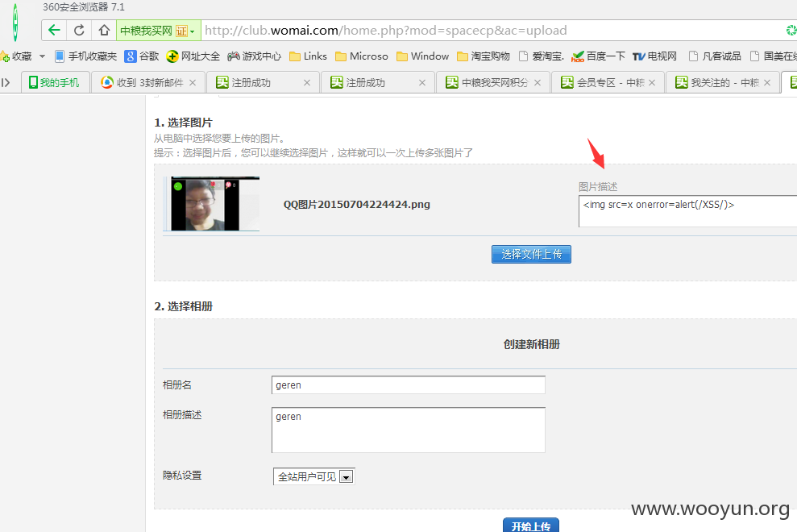The width and height of the screenshot is (797, 532).
Task: Open the browser home page icon
Action: (104, 31)
